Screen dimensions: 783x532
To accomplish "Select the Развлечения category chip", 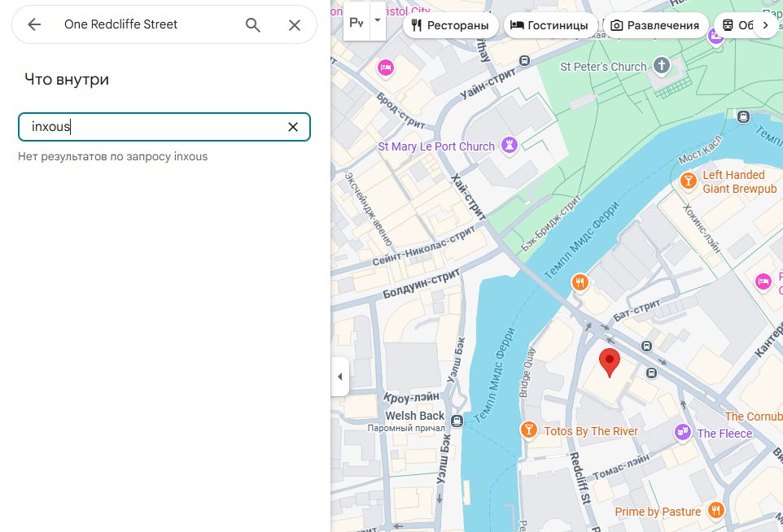I will (x=655, y=25).
